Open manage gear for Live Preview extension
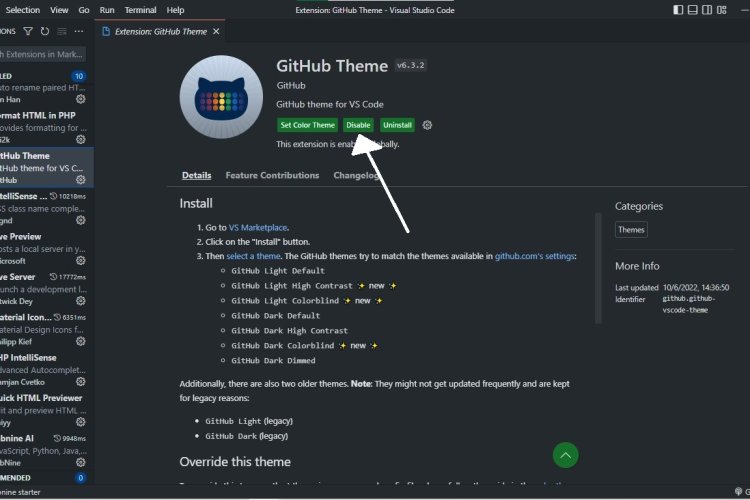This screenshot has width=750, height=500. pyautogui.click(x=81, y=260)
